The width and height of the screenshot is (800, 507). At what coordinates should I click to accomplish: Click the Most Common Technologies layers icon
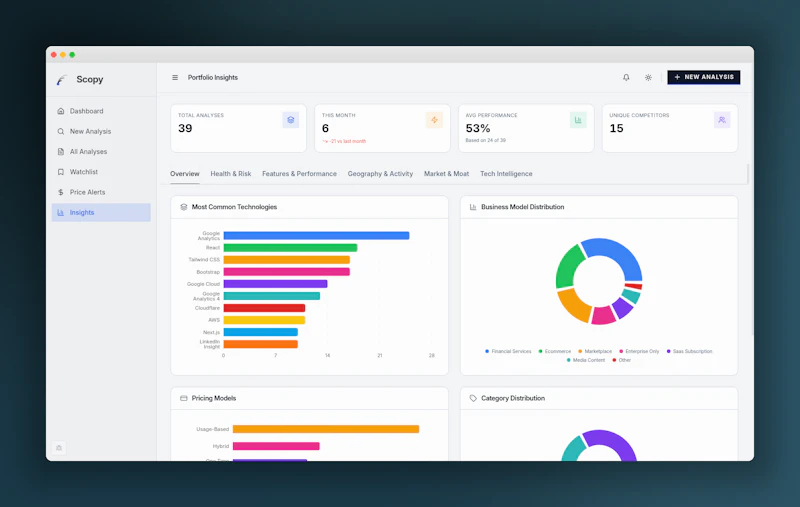184,207
